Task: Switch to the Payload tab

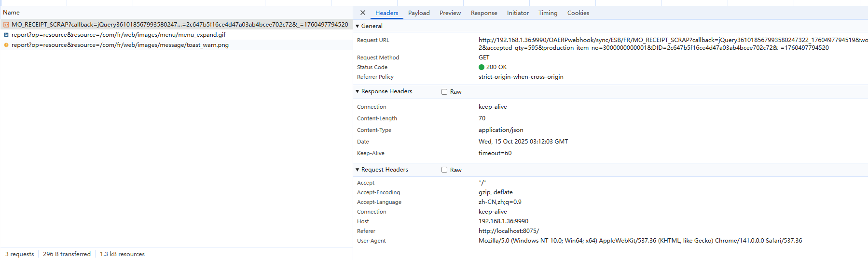Action: coord(419,13)
